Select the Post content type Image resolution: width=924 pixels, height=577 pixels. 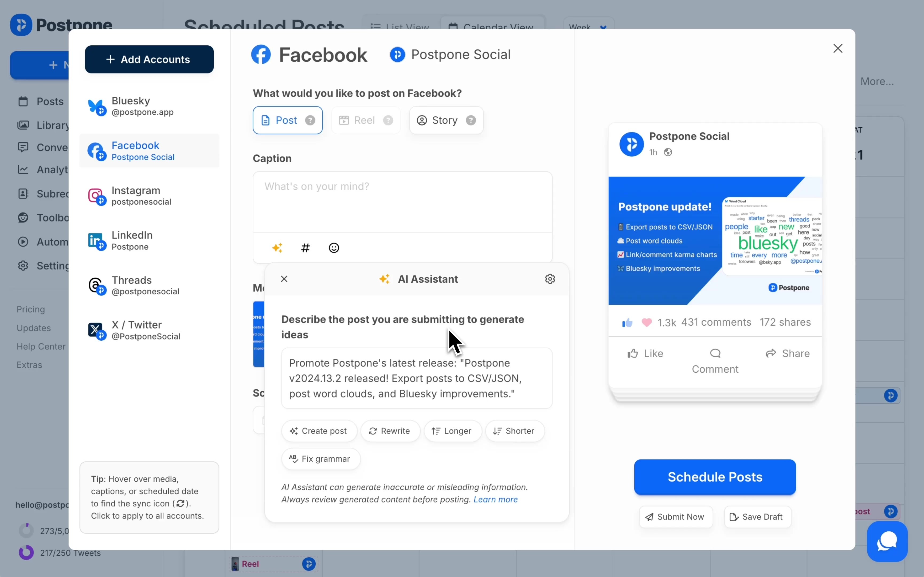point(288,120)
